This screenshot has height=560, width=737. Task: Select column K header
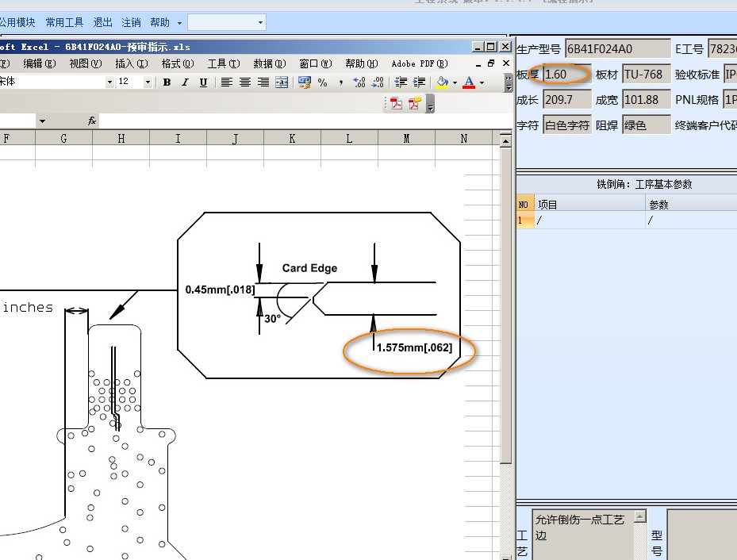click(293, 138)
